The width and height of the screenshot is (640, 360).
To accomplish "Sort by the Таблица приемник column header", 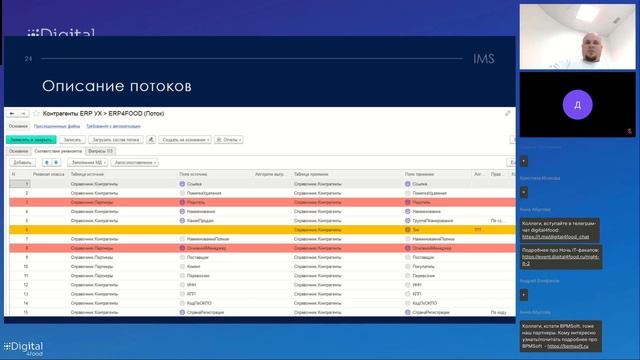I will coord(311,174).
